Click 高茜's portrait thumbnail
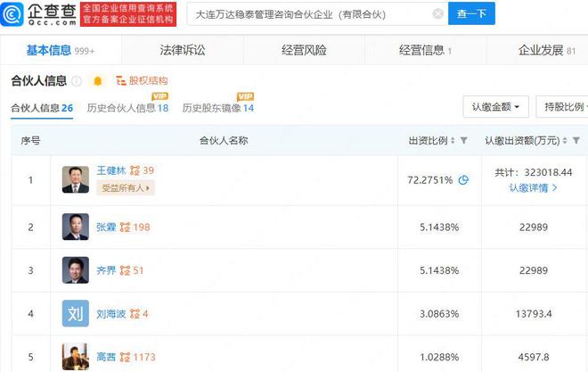588x372 pixels. pyautogui.click(x=76, y=356)
